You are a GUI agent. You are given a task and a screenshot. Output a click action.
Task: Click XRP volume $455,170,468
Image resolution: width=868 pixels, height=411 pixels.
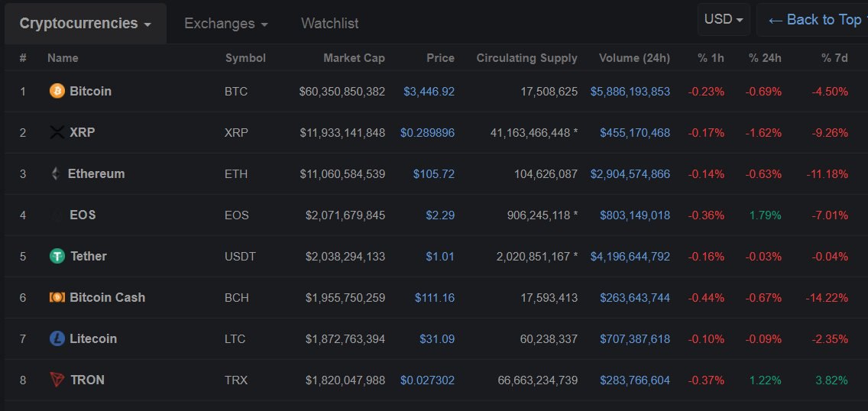coord(635,133)
